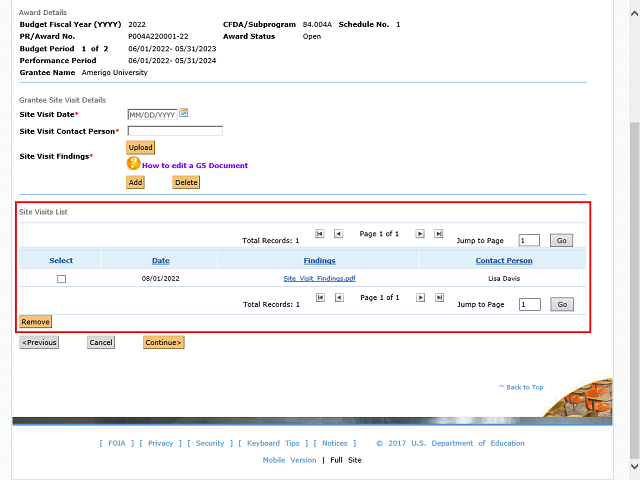Open the FOIA footer link
This screenshot has width=640, height=480.
coord(117,443)
